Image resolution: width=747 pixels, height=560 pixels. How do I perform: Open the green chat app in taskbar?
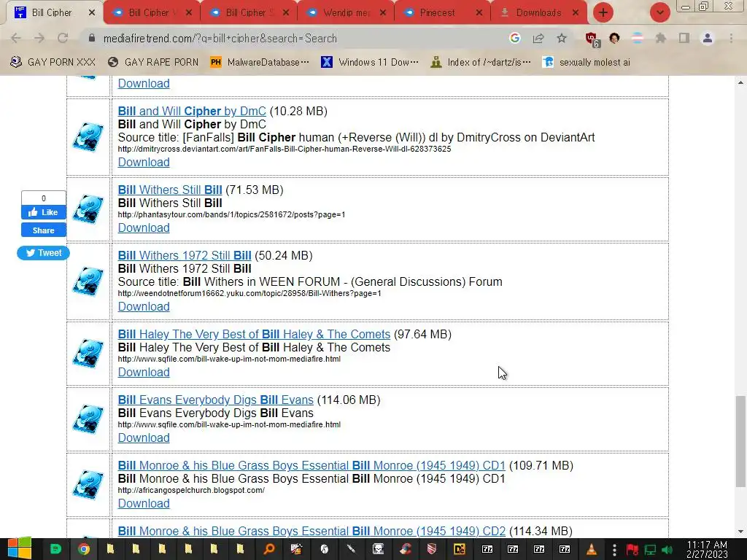pos(55,549)
